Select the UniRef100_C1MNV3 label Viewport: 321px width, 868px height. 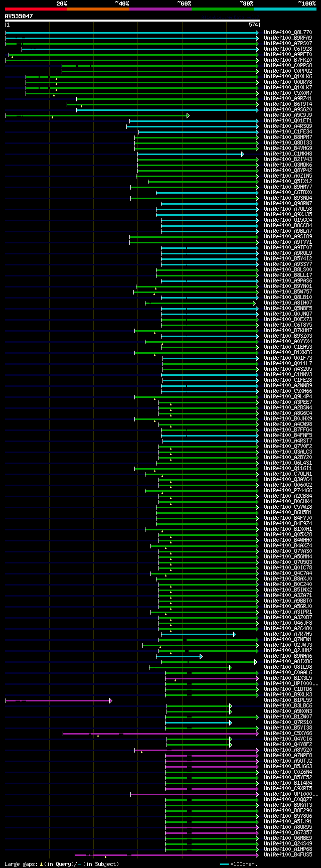(288, 375)
